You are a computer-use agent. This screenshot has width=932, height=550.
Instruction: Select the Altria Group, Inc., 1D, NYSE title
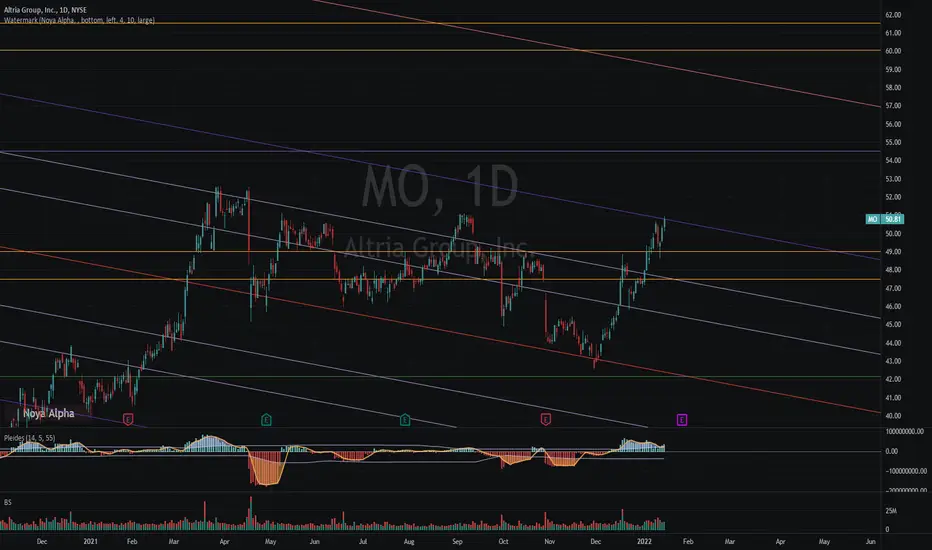tap(45, 10)
